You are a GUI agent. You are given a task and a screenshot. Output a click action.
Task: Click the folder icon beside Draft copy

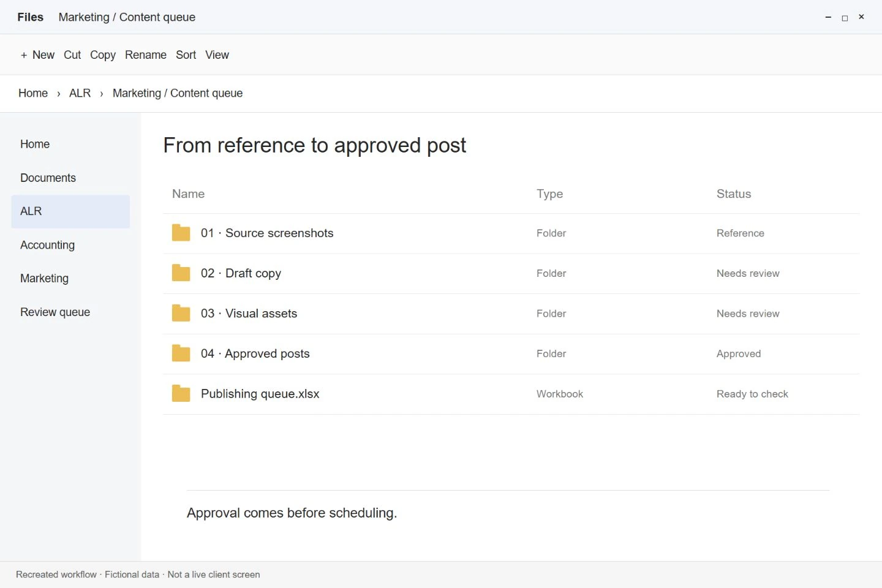pyautogui.click(x=181, y=273)
